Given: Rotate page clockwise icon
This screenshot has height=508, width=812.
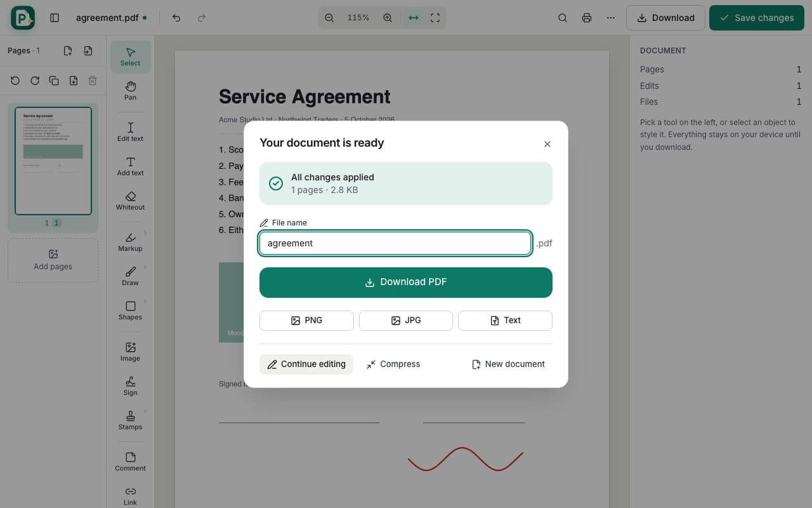Looking at the screenshot, I should 35,81.
